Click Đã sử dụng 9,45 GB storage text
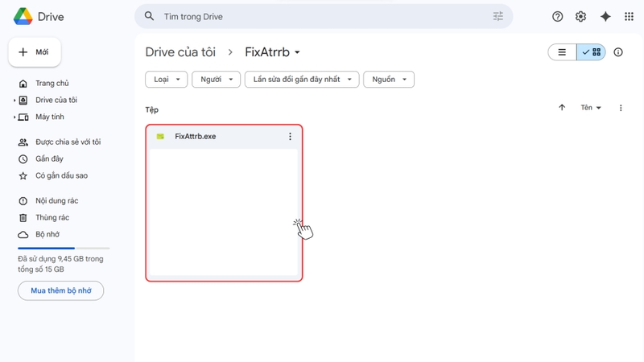This screenshot has width=644, height=362. coord(60,264)
